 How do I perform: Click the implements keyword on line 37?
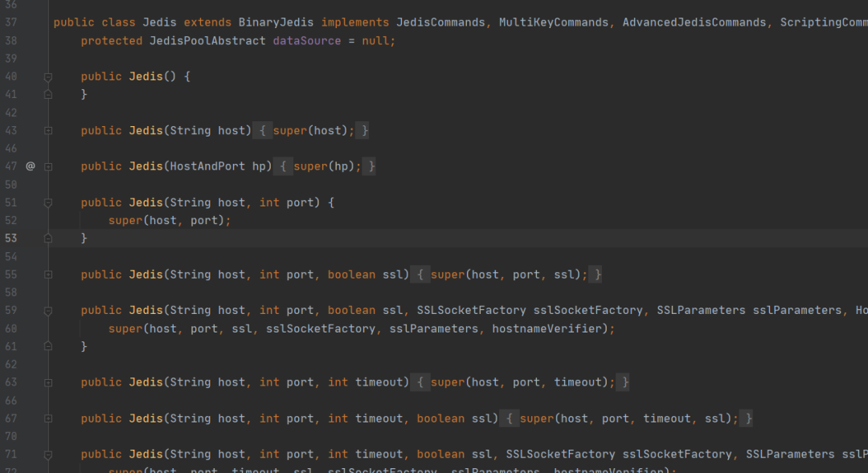[x=355, y=22]
